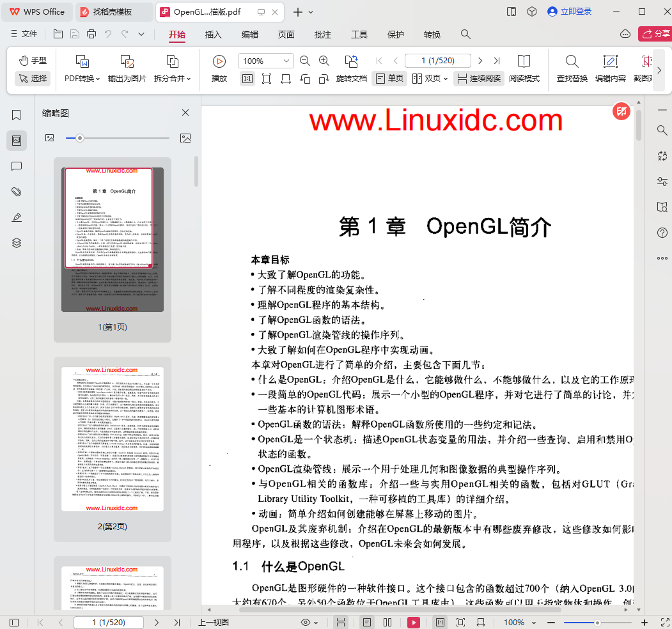
Task: Toggle the navigation pane icon in status bar
Action: [x=13, y=622]
